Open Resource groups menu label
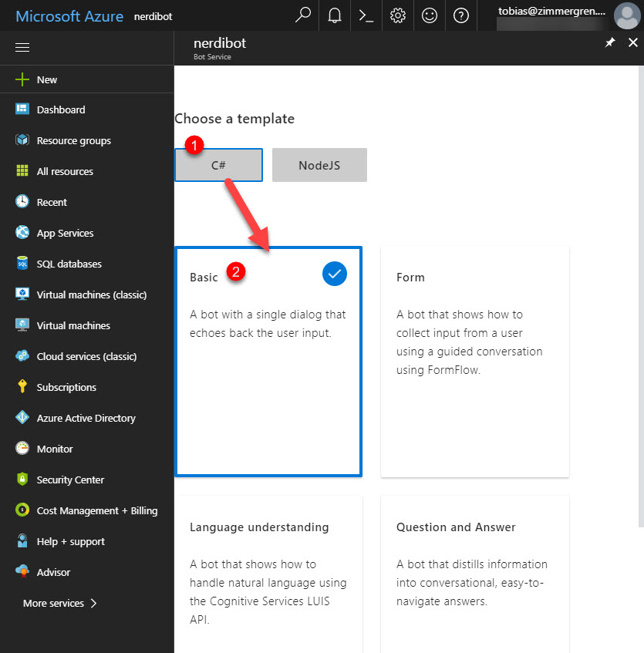This screenshot has width=644, height=653. pyautogui.click(x=74, y=141)
